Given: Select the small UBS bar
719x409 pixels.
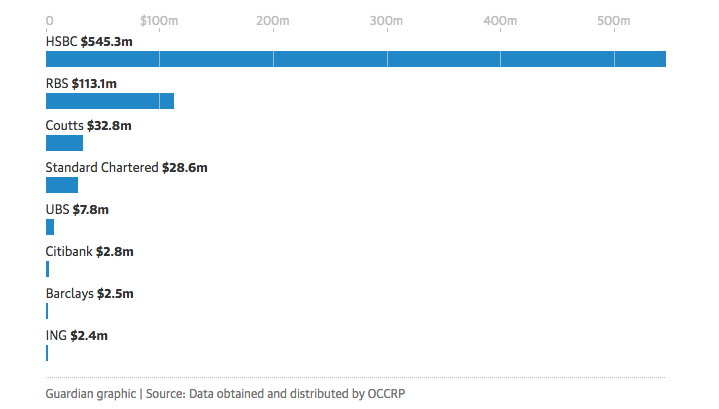Looking at the screenshot, I should tap(50, 227).
